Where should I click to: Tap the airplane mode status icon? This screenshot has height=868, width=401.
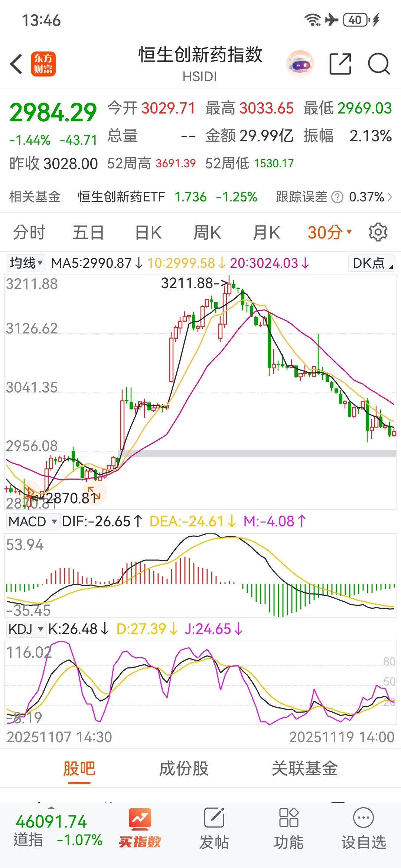332,20
